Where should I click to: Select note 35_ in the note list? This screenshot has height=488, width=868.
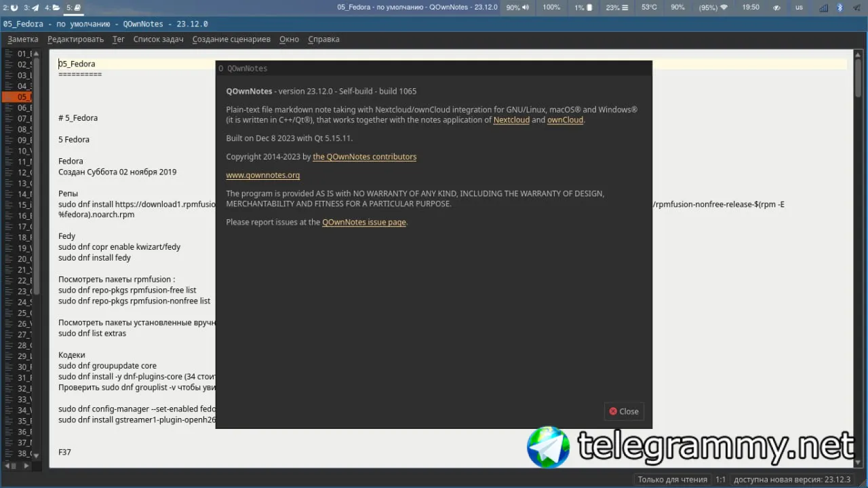(x=17, y=421)
